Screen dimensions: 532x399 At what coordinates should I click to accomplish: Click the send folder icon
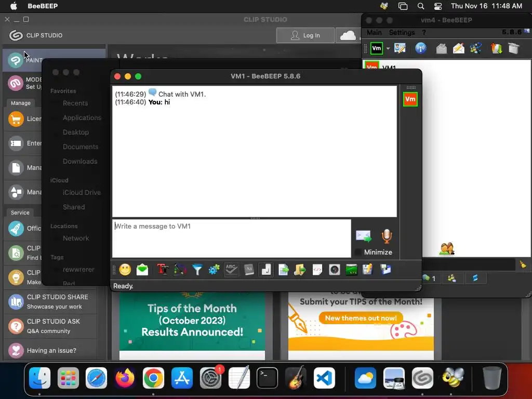[x=300, y=270]
